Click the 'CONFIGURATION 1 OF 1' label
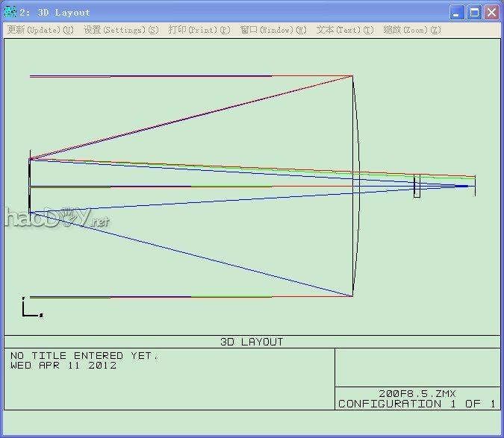The height and width of the screenshot is (438, 504). tap(417, 404)
